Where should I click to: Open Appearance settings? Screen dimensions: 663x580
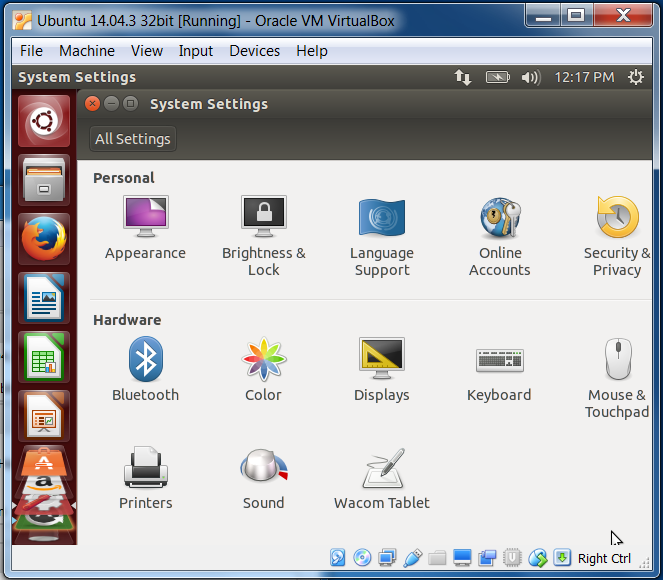point(145,228)
